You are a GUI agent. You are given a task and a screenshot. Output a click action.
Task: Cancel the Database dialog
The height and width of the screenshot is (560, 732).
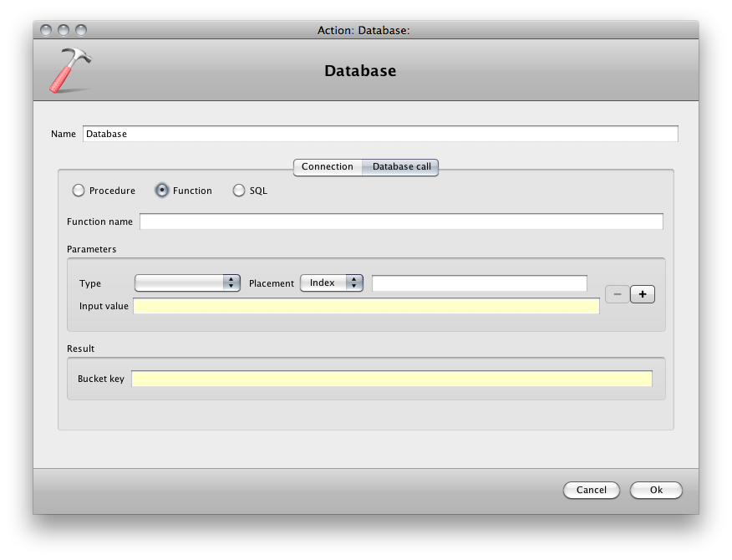point(591,490)
